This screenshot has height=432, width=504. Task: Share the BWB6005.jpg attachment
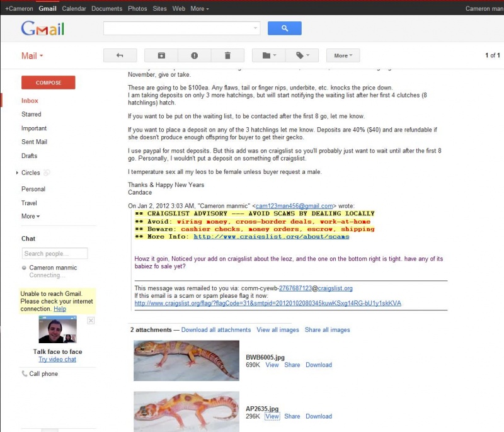[x=292, y=365]
